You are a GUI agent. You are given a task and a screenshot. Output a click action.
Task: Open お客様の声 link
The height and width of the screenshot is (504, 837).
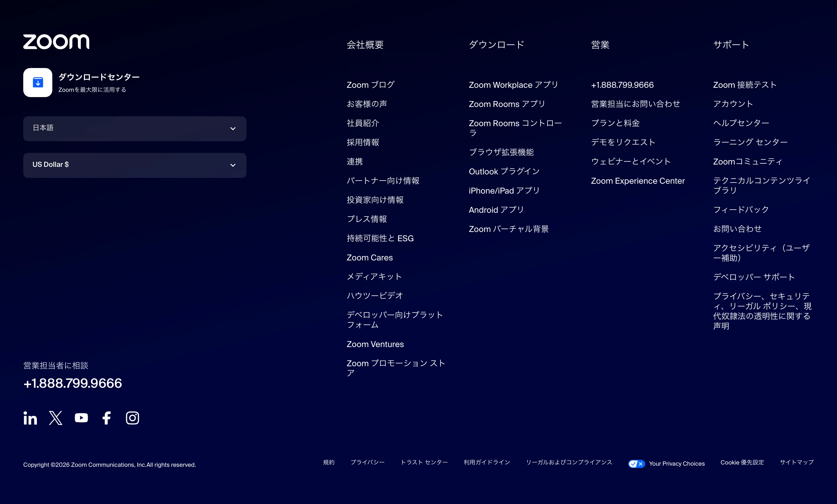(x=367, y=104)
